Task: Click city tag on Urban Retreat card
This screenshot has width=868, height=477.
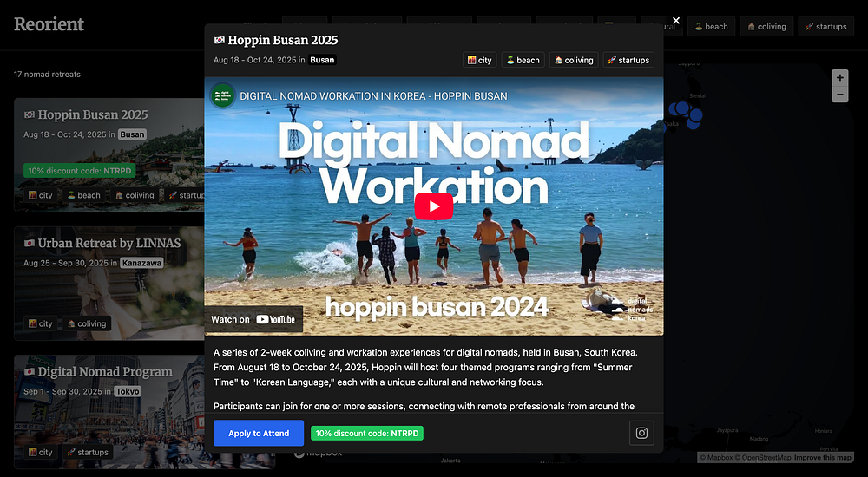Action: [41, 323]
